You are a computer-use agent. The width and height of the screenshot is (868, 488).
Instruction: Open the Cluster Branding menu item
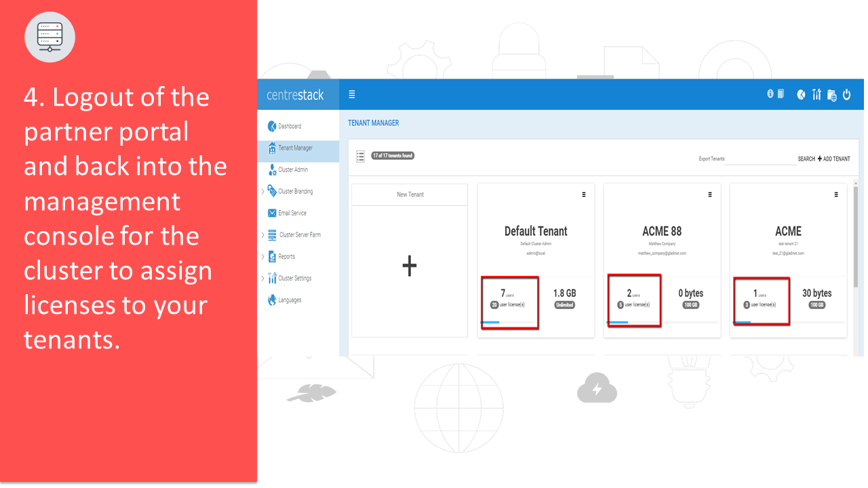click(x=296, y=191)
